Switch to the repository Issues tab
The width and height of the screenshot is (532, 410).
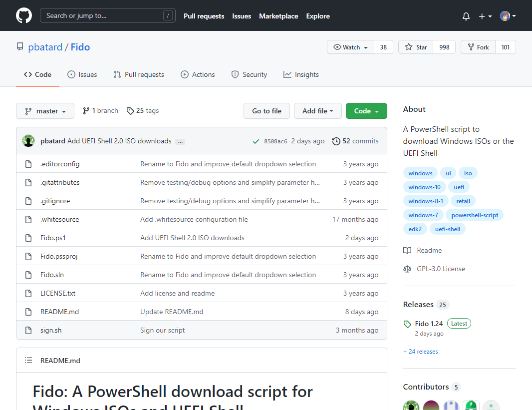82,75
